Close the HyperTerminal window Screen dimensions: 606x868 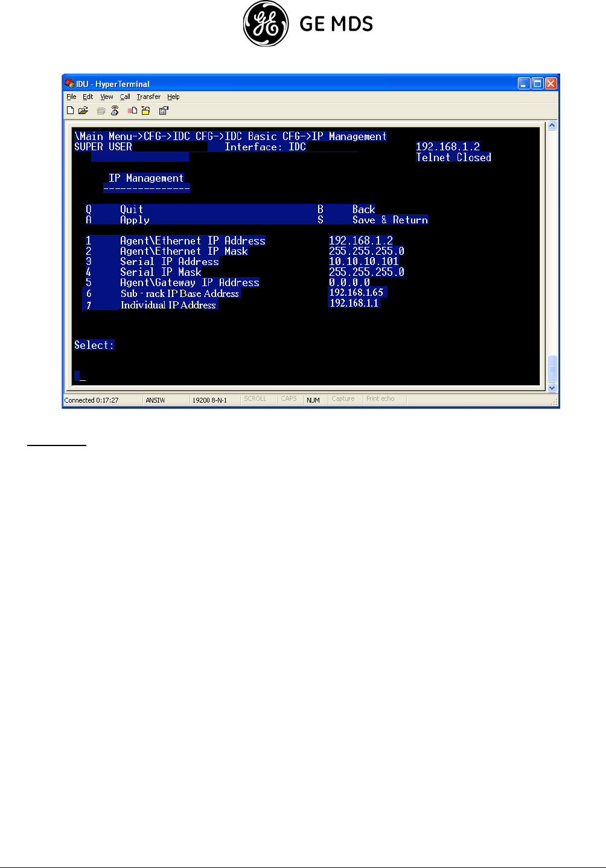551,83
